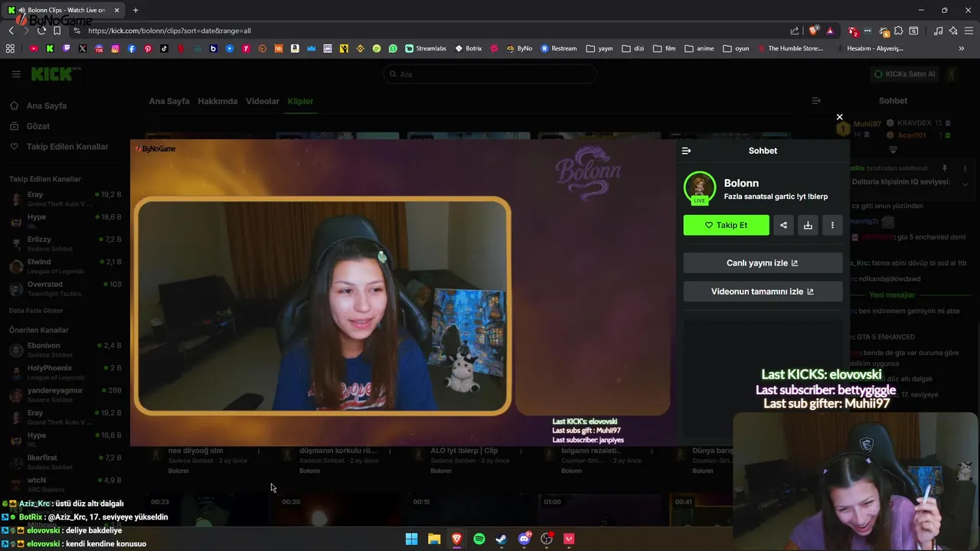Click the clip video player
The width and height of the screenshot is (980, 551).
[x=403, y=292]
